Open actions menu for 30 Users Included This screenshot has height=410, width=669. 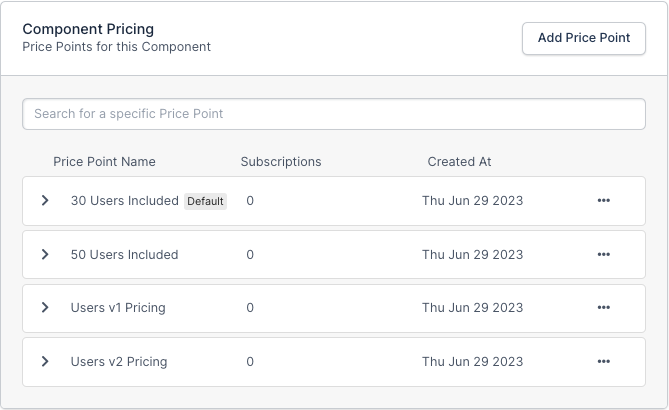(603, 201)
